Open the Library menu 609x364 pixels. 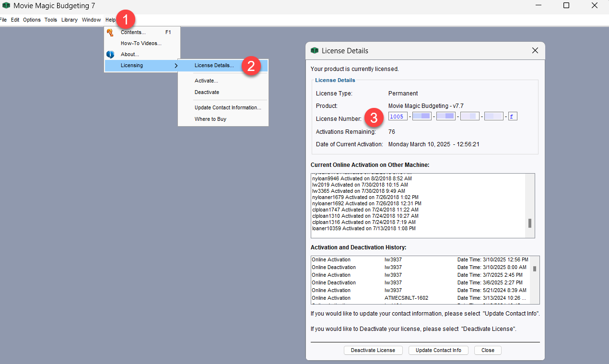70,20
